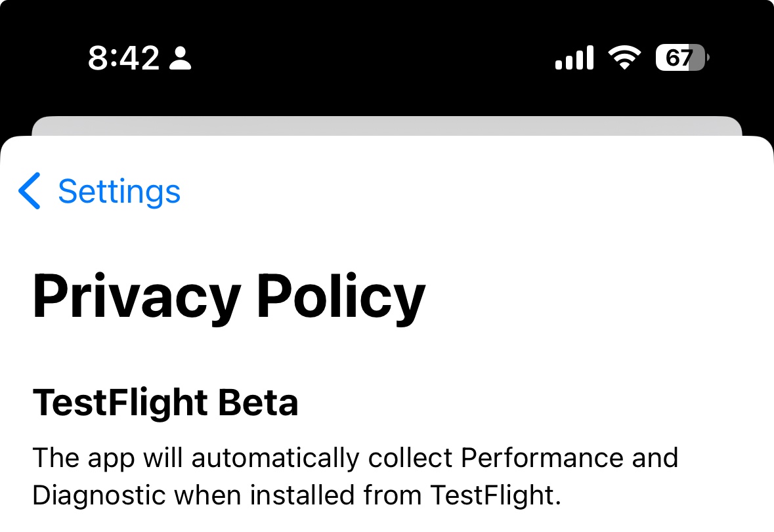Tap the blue back chevron arrow

[29, 191]
